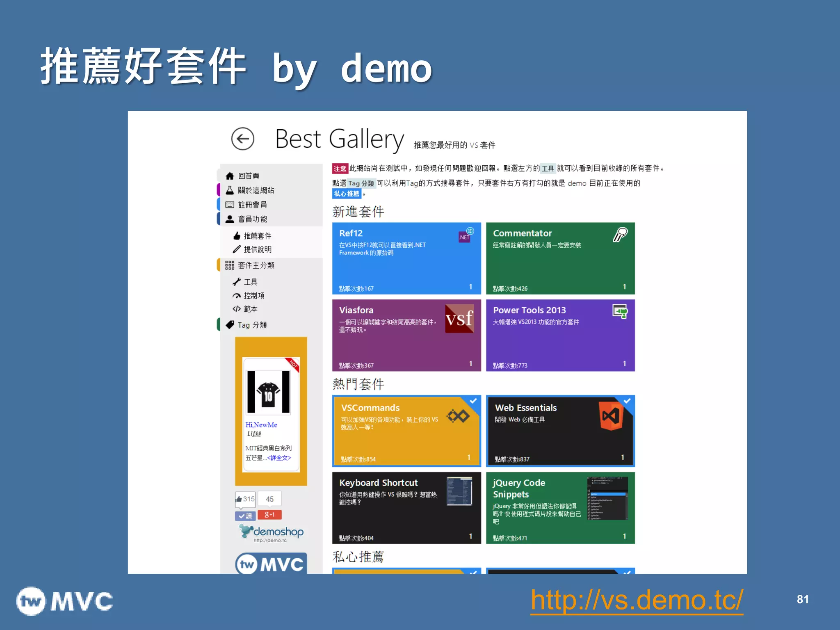Screen dimensions: 840x630
Task: Click the user icon beside 會員功能
Action: pos(230,219)
